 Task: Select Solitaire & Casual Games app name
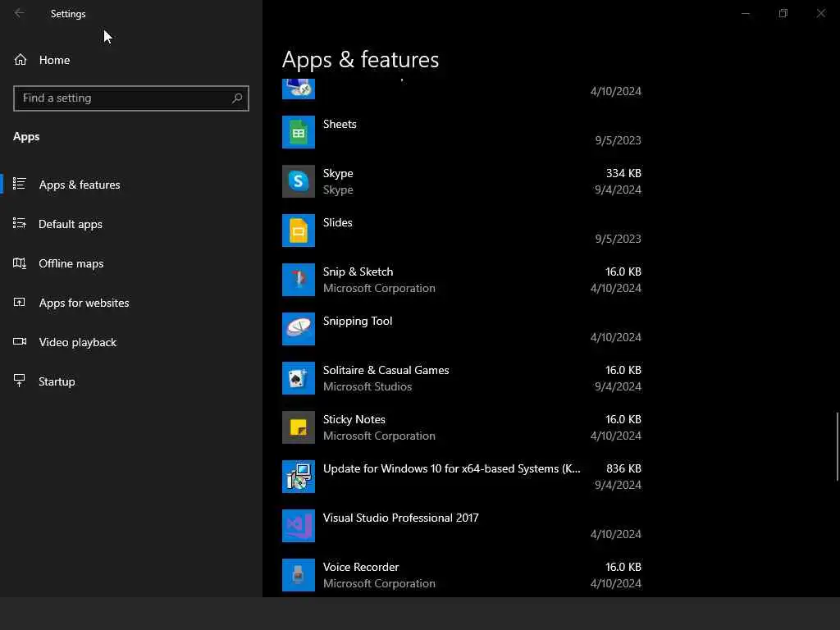386,370
